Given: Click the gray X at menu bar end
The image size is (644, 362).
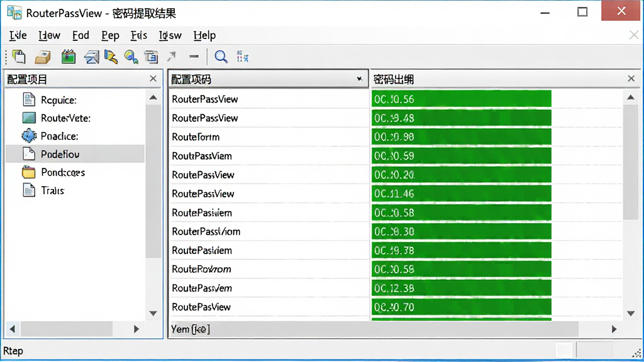Looking at the screenshot, I should [x=634, y=35].
